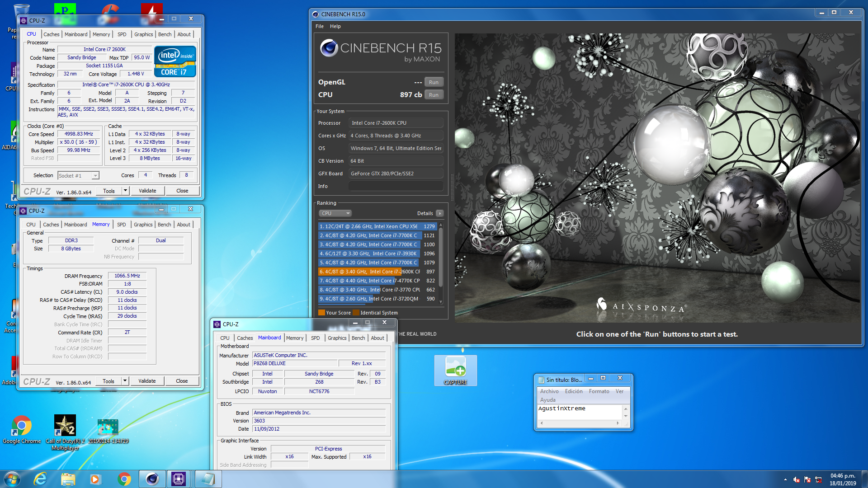The image size is (868, 488).
Task: Run the OpenGL benchmark
Action: [x=434, y=82]
